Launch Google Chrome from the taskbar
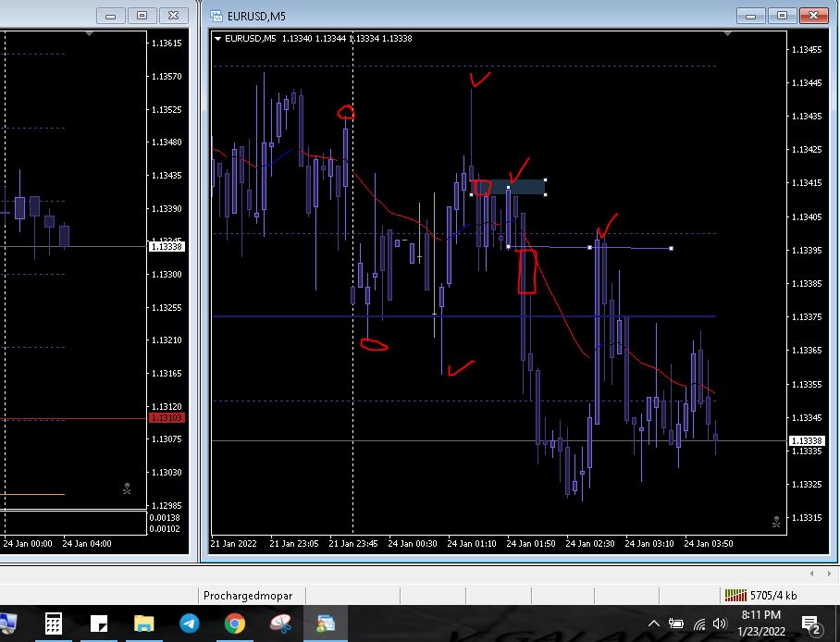Screen dimensions: 840x642 234,624
